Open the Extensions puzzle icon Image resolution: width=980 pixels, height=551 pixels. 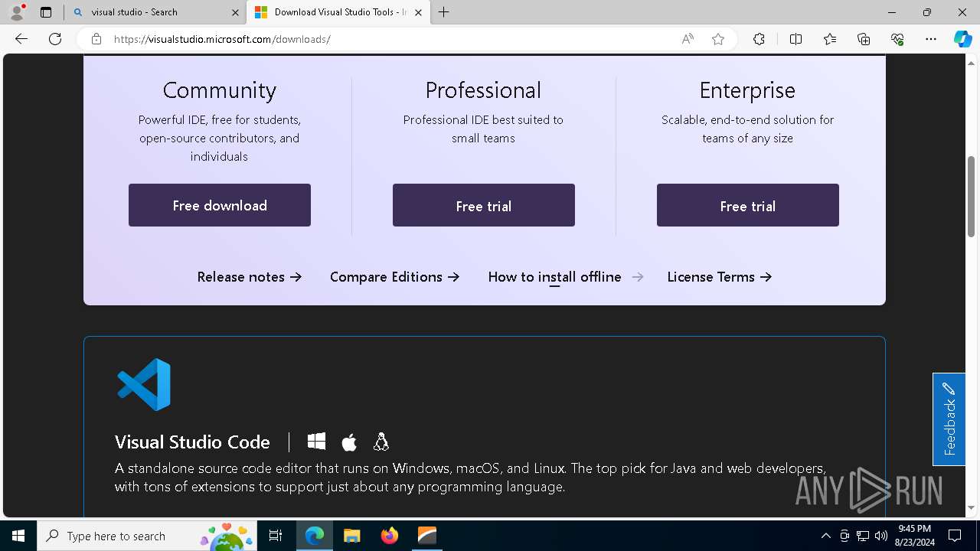tap(759, 39)
